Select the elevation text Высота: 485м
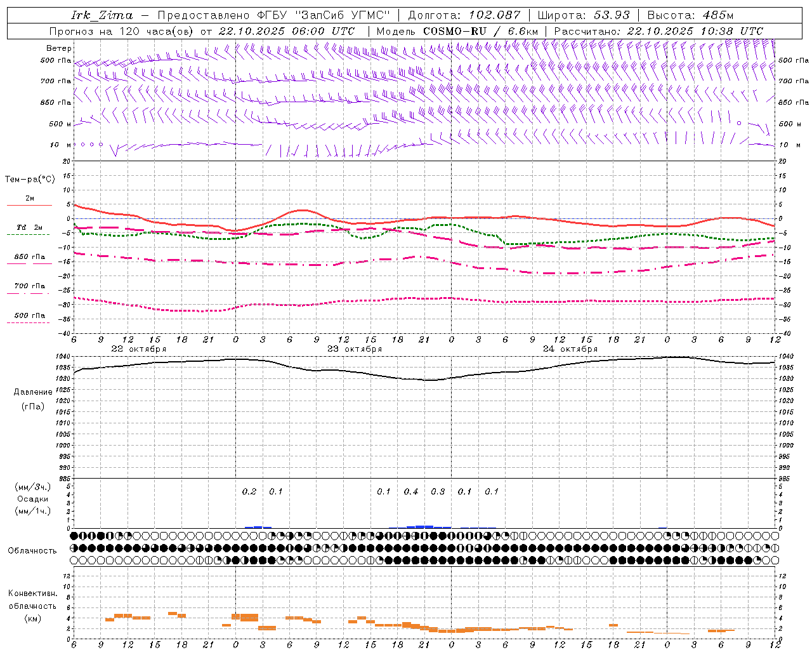 (x=690, y=15)
